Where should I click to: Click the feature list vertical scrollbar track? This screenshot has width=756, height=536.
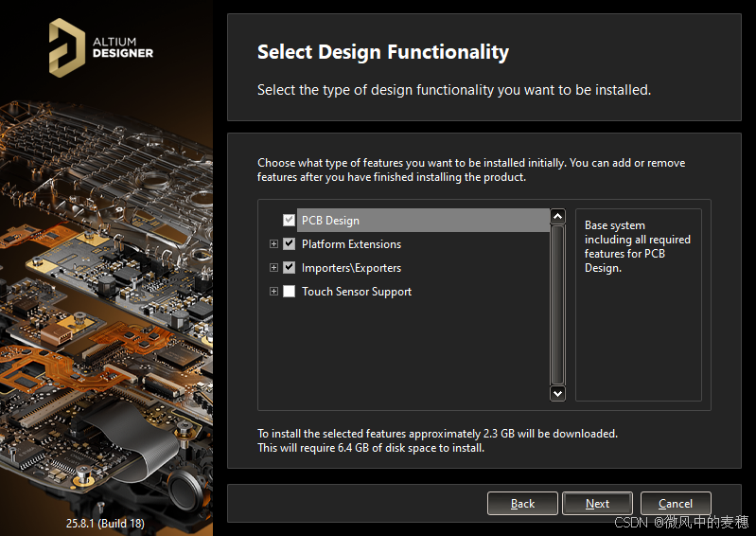pos(558,305)
